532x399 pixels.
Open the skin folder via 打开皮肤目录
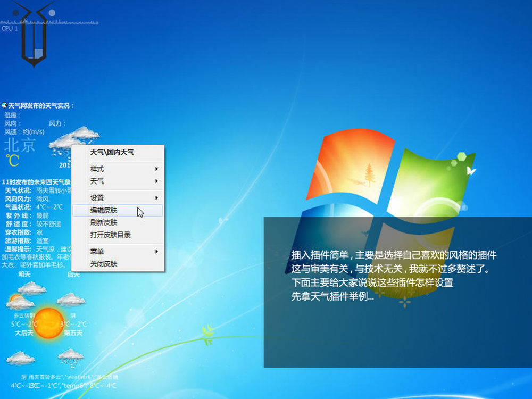point(110,235)
